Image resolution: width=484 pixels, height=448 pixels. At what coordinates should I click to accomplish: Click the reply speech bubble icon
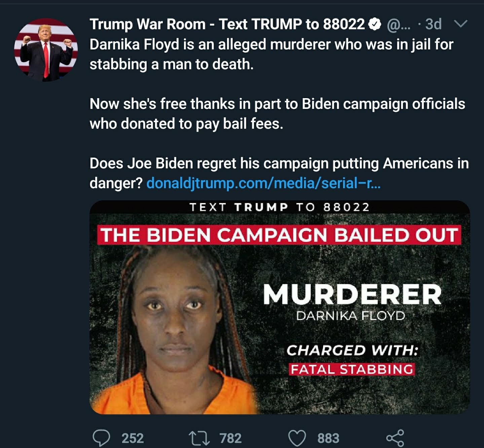101,438
